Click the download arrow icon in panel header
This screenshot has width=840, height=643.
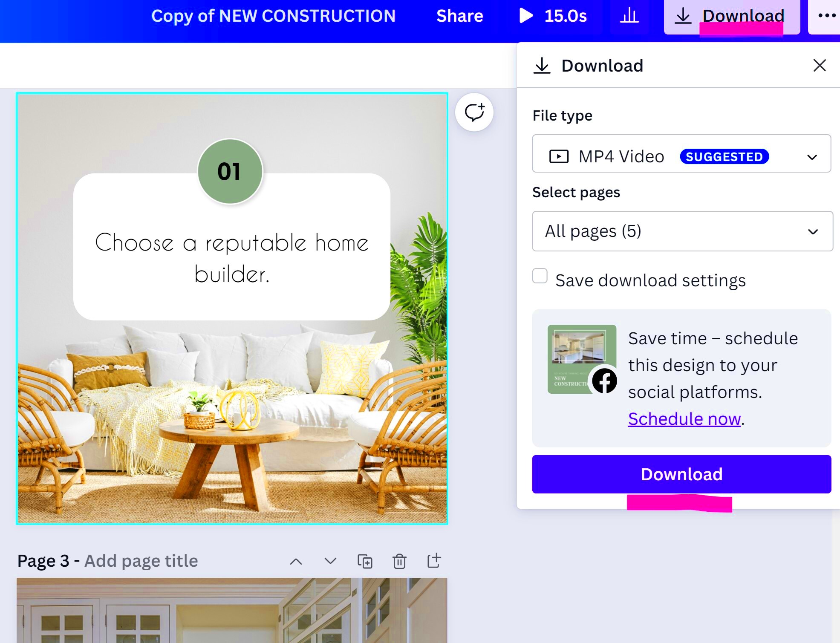click(543, 66)
